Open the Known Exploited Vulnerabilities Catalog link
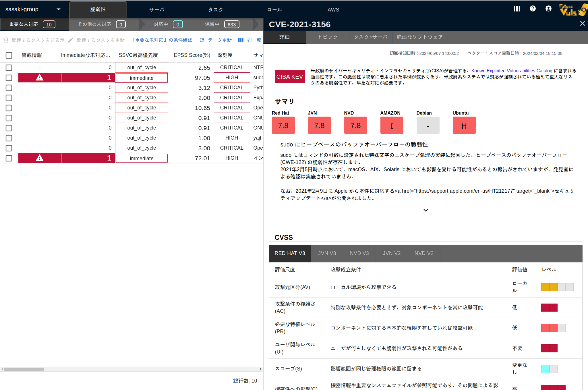Screen dimensions: 588x390 point(512,71)
